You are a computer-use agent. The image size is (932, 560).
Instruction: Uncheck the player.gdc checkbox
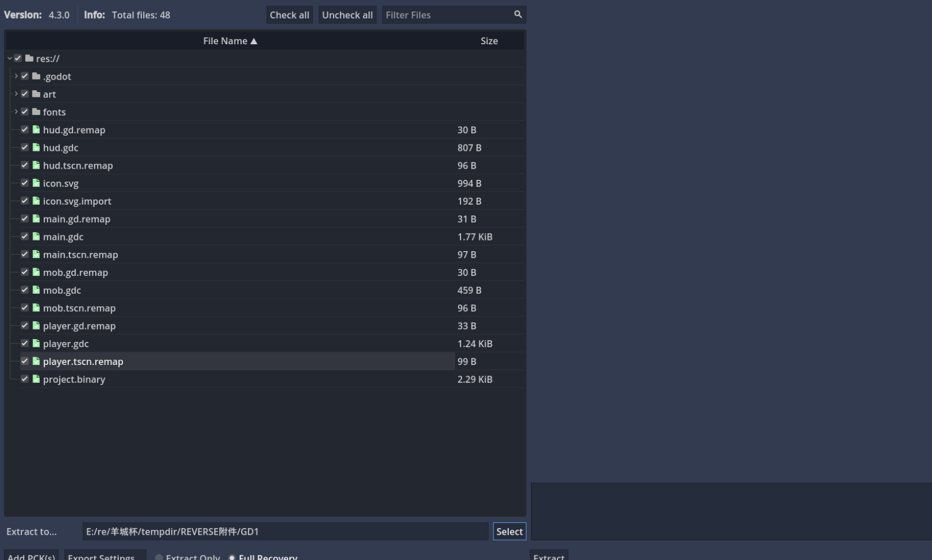coord(25,344)
